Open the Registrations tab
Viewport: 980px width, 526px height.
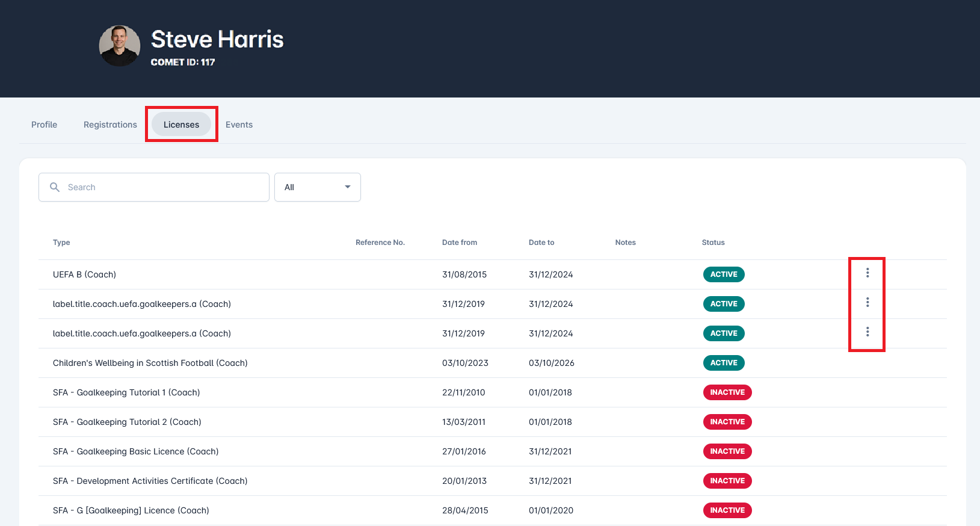pos(110,125)
